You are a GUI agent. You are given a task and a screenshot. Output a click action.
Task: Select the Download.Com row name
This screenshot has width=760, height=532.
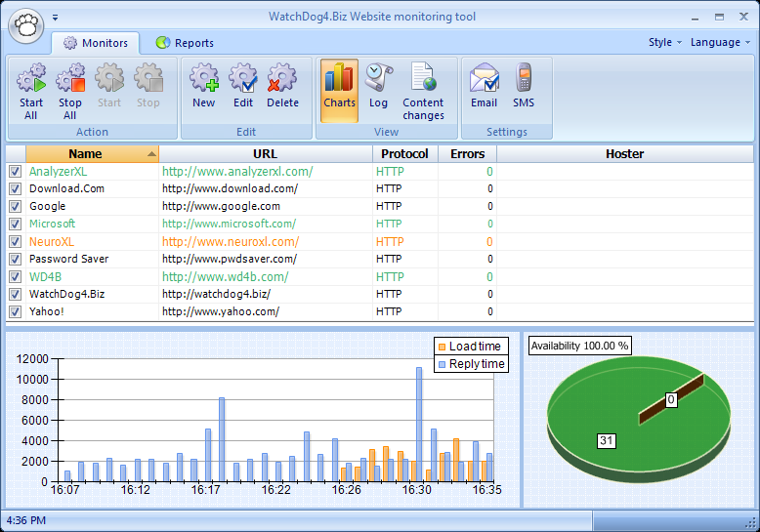(66, 188)
